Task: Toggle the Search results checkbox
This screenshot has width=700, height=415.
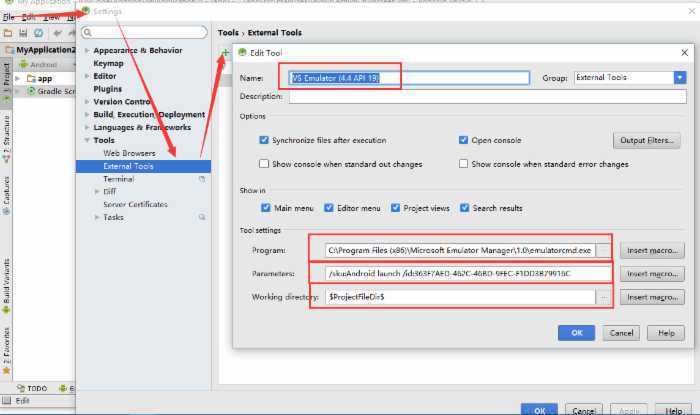Action: tap(465, 208)
